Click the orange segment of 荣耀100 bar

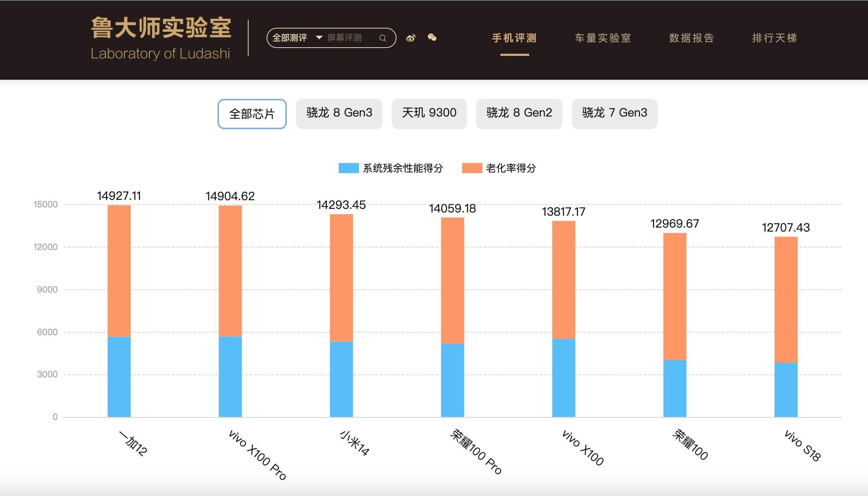click(675, 297)
